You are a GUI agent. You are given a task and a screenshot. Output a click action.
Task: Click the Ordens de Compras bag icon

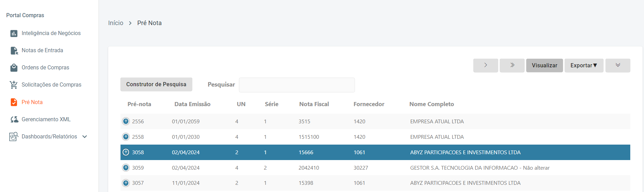14,68
